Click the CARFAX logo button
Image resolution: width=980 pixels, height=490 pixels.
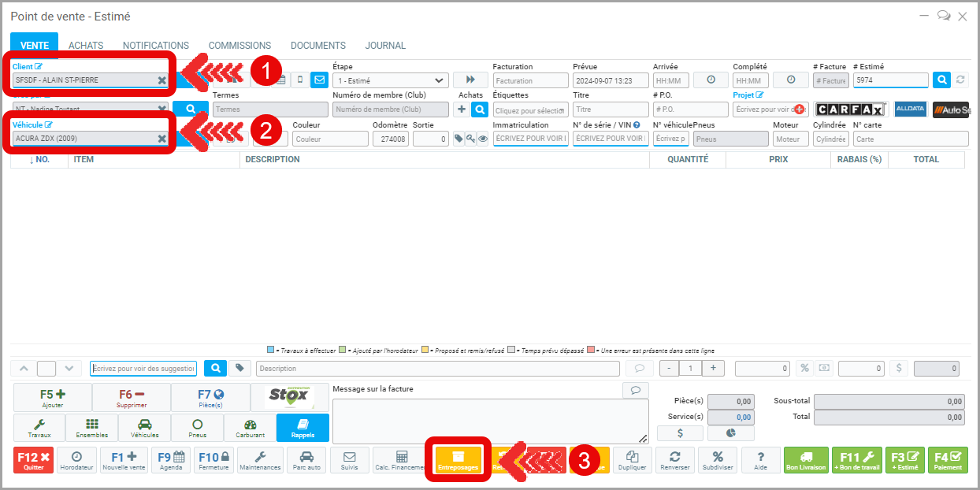point(851,110)
